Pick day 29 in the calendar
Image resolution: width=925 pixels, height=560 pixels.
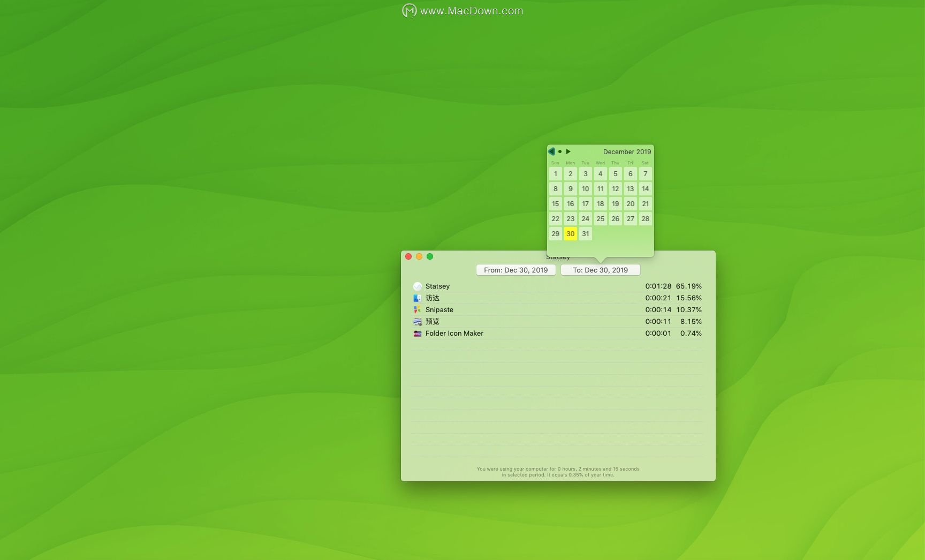pyautogui.click(x=556, y=234)
